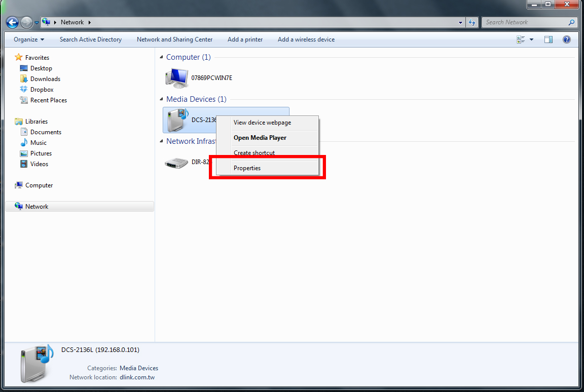Screen dimensions: 584x392
Task: Collapse the Media Devices (1) group
Action: pos(162,99)
